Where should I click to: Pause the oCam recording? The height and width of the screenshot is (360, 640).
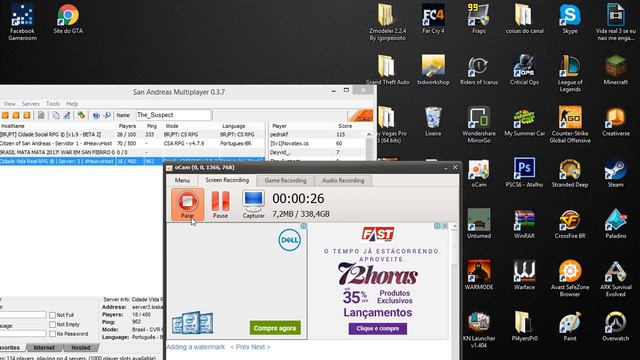(220, 204)
